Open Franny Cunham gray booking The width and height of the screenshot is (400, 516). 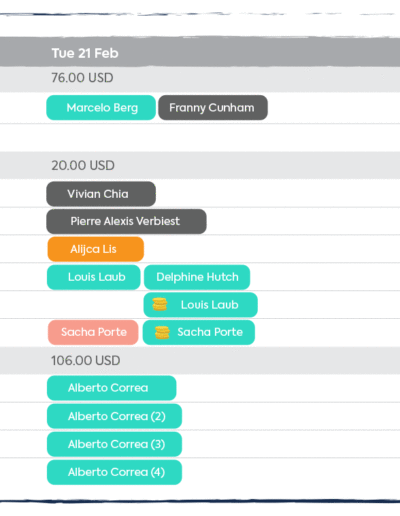tap(213, 108)
